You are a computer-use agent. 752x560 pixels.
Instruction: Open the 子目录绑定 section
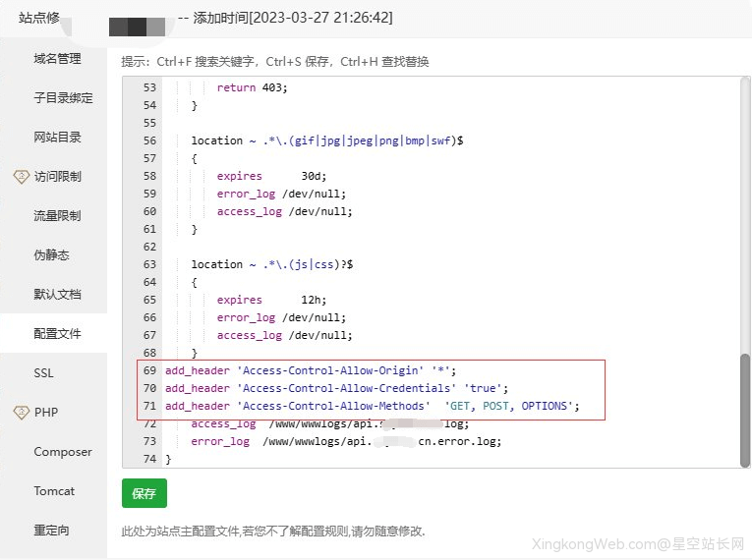(63, 98)
